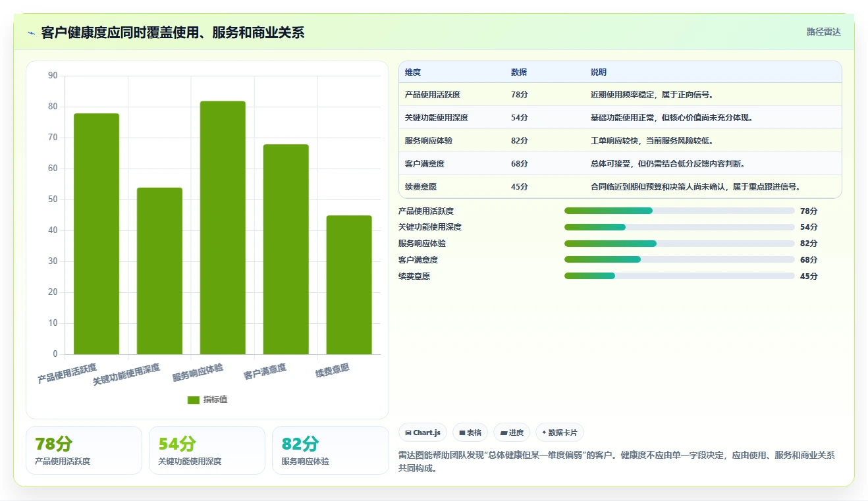
Task: Click the 续费意愿 bar in the chart
Action: click(349, 285)
